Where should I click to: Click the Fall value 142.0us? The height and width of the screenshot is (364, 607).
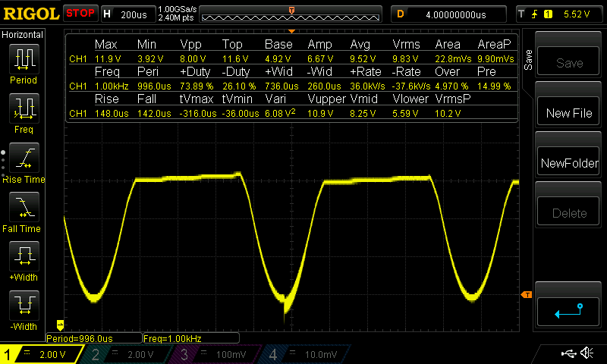tap(154, 113)
